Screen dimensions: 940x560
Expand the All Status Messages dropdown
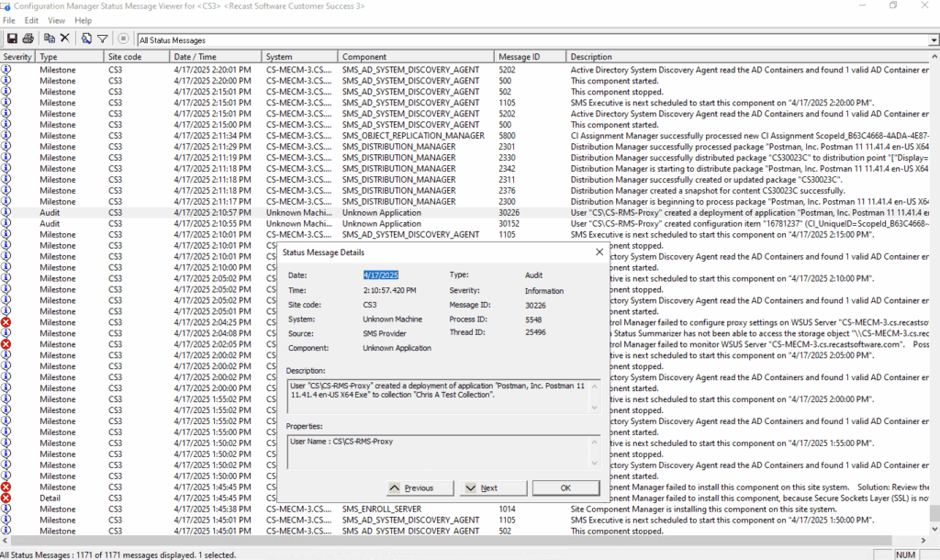click(x=932, y=40)
